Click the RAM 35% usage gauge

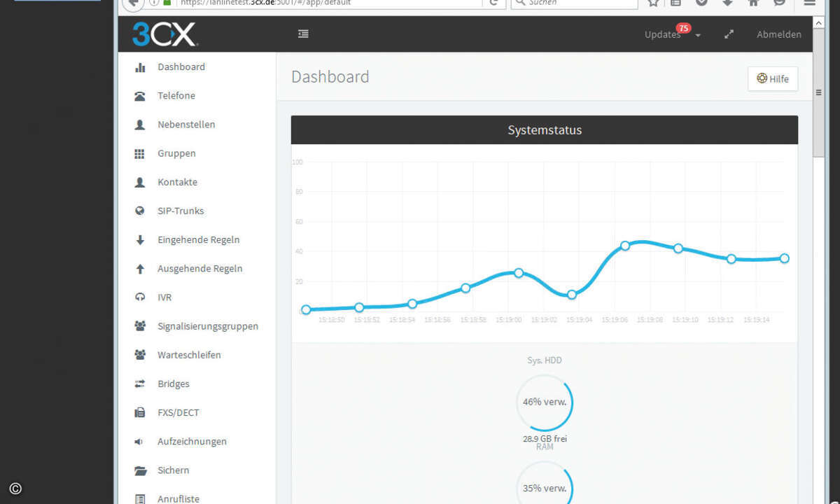[x=545, y=484]
